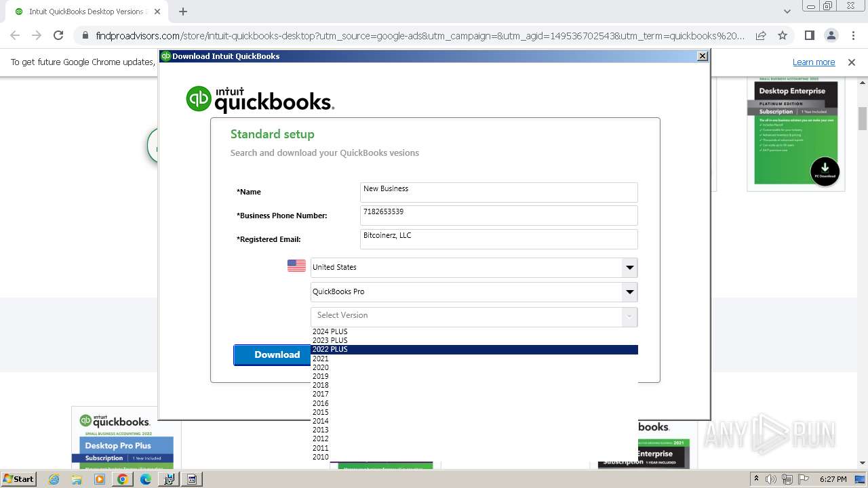Image resolution: width=868 pixels, height=488 pixels.
Task: Click the address bar URL
Action: [420, 35]
